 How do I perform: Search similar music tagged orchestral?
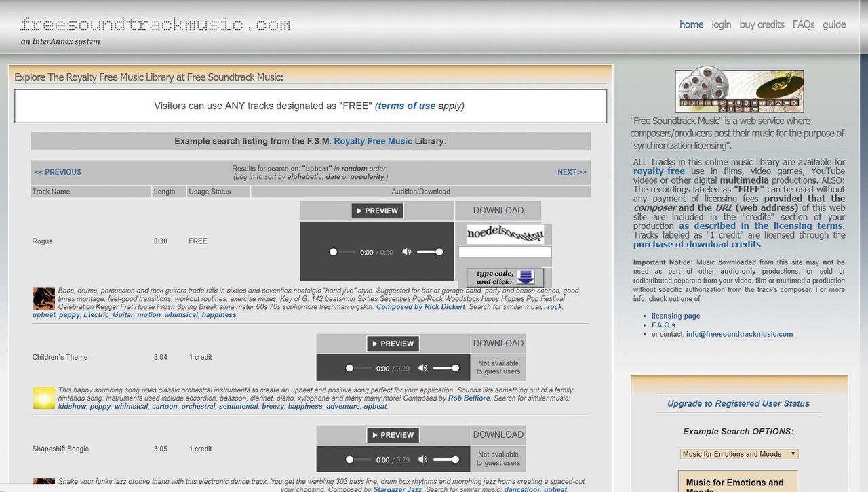point(198,407)
